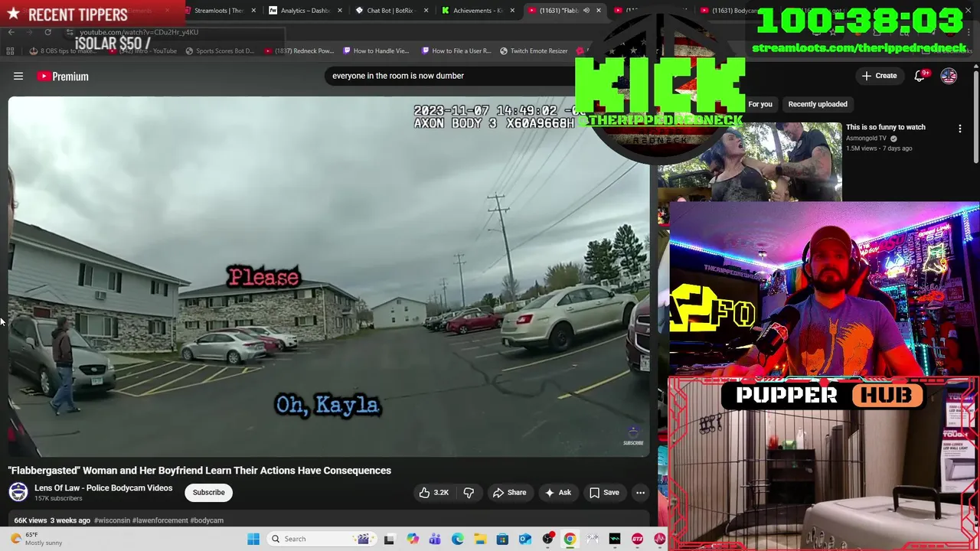This screenshot has width=980, height=551.
Task: Click the Create button
Action: (879, 76)
